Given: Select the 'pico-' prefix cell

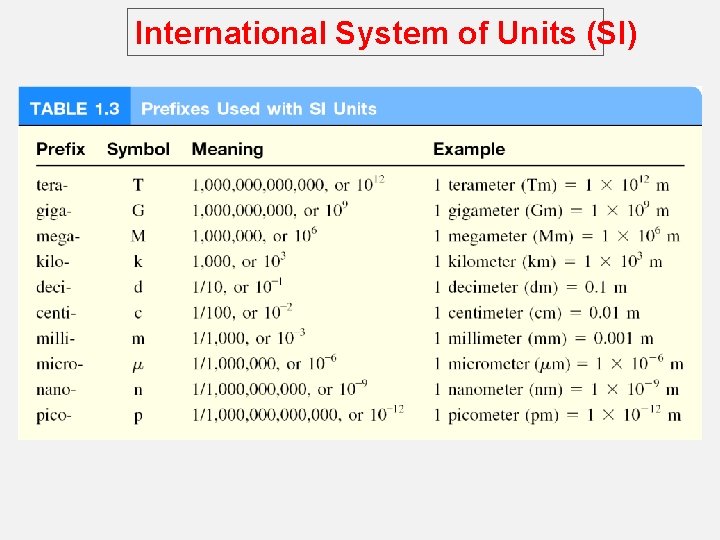Looking at the screenshot, I should pos(54,416).
